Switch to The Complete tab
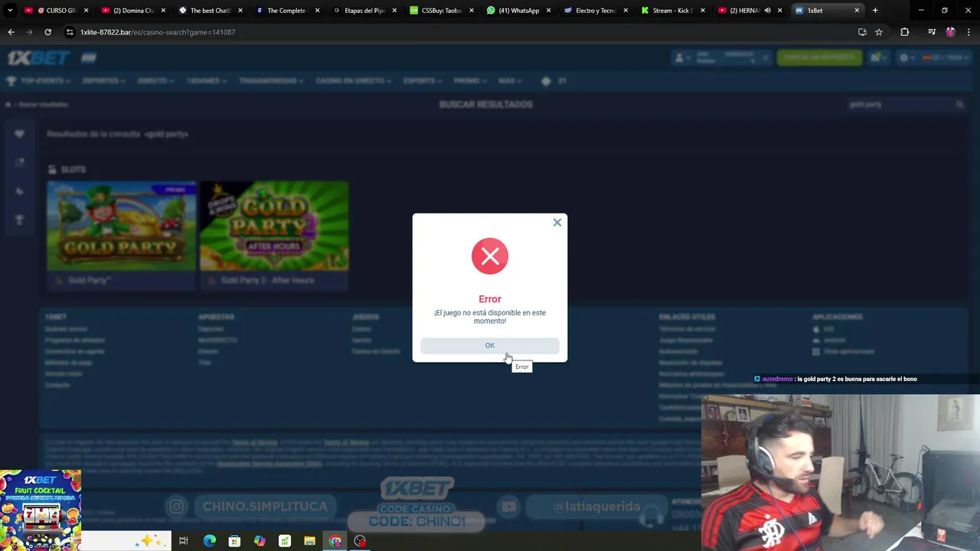This screenshot has width=980, height=551. pos(286,11)
